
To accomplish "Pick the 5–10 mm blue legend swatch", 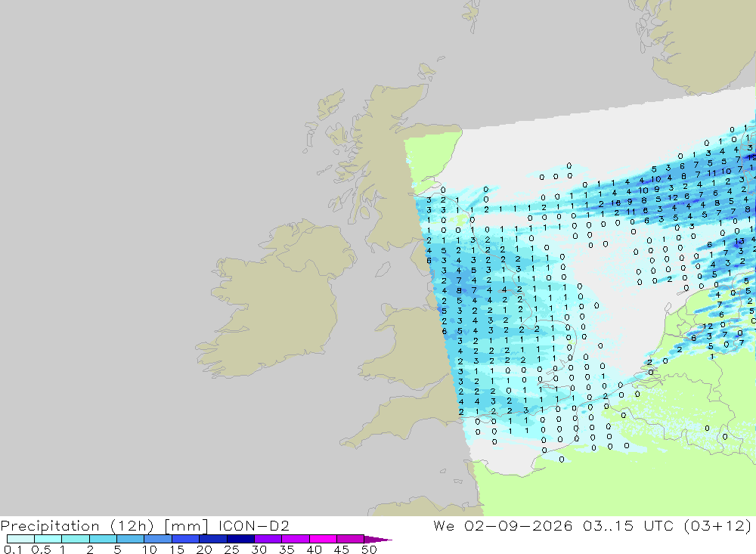I will [130, 539].
